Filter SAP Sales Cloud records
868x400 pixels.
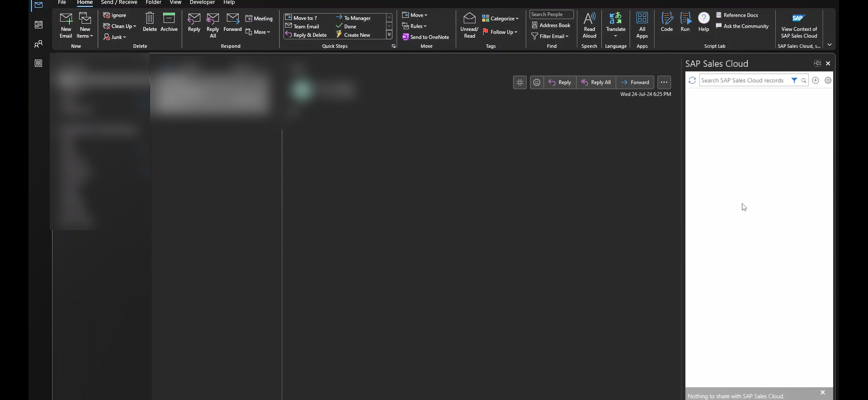[794, 80]
